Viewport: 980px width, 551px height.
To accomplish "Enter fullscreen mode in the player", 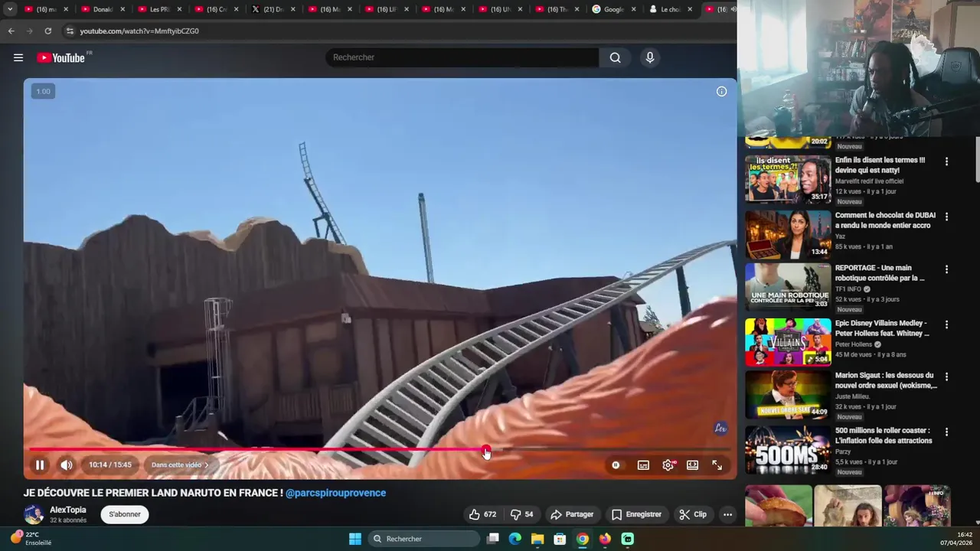I will coord(717,465).
